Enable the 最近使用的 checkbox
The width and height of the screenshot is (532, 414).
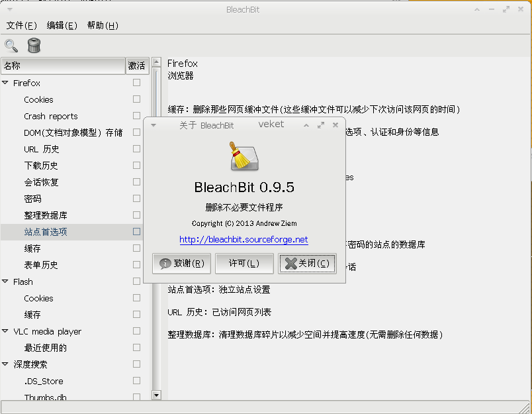(137, 348)
